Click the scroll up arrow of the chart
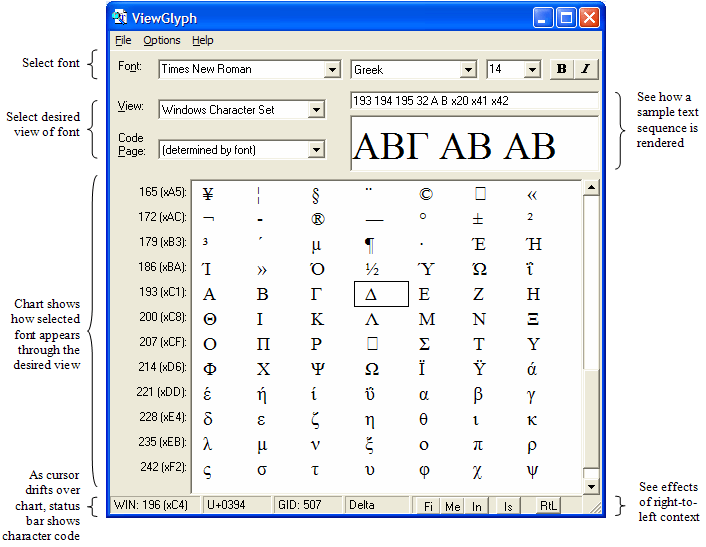Viewport: 706px width, 547px height. [x=591, y=187]
